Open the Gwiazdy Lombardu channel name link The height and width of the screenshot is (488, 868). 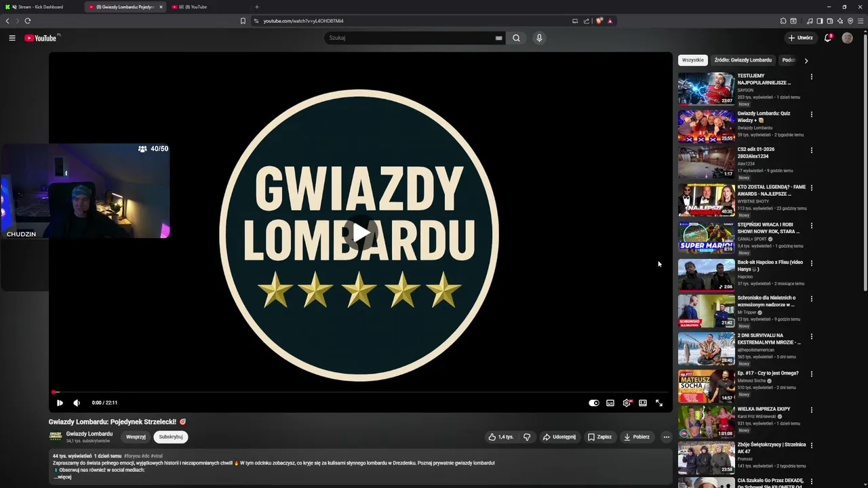[90, 434]
